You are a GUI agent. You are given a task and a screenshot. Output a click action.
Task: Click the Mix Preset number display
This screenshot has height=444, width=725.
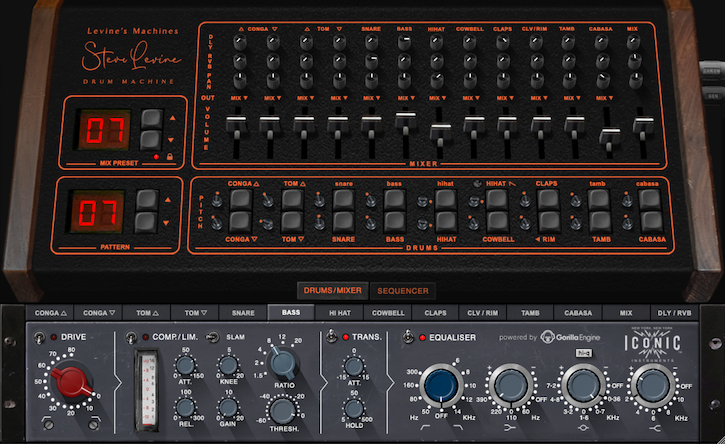click(105, 130)
